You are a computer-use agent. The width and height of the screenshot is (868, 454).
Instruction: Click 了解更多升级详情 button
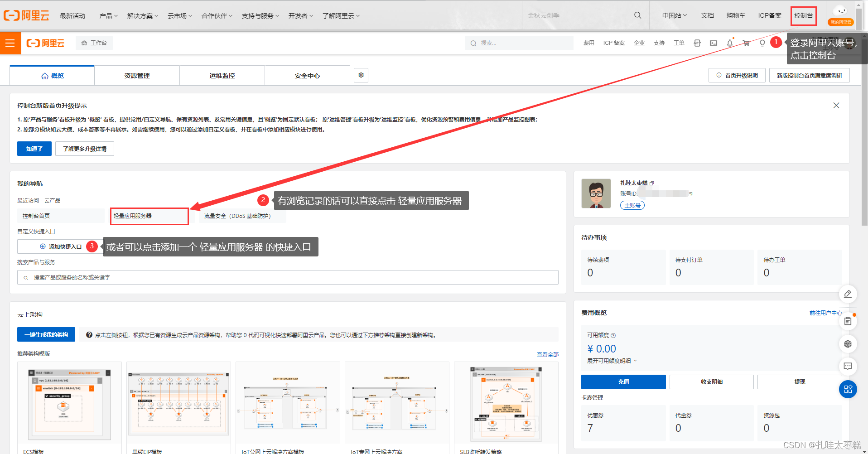coord(85,149)
